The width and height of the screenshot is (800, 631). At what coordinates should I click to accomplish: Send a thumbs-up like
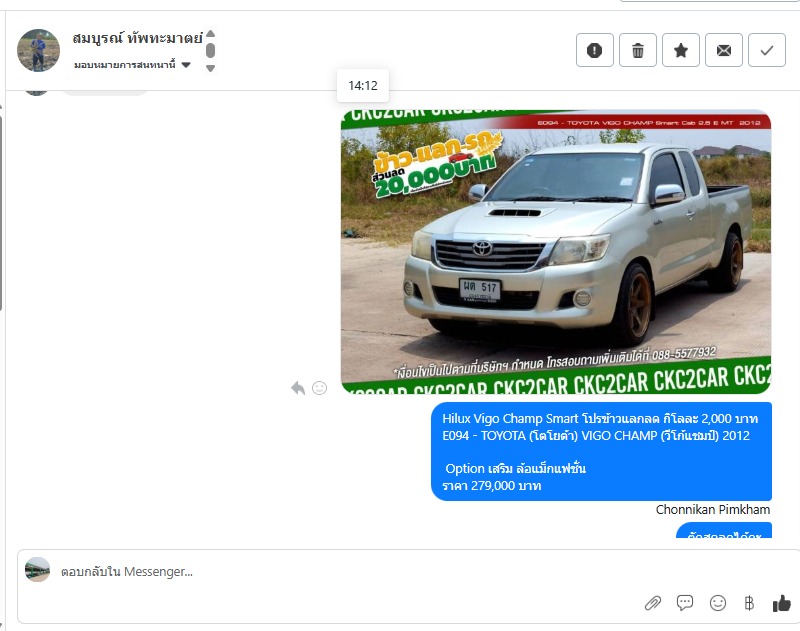[x=781, y=603]
